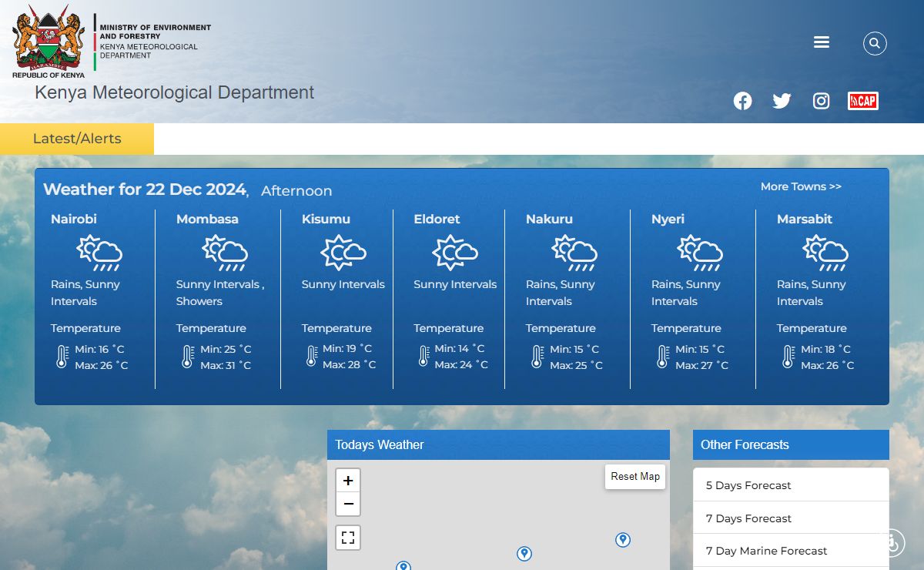Click Mombasa 'Max: 31 °C' value

point(226,365)
